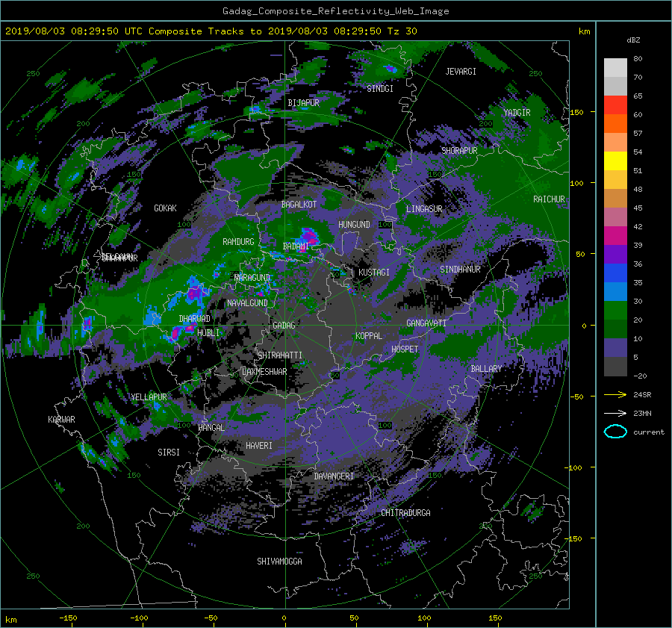Click the BADAMI city label
The image size is (672, 628).
[296, 246]
